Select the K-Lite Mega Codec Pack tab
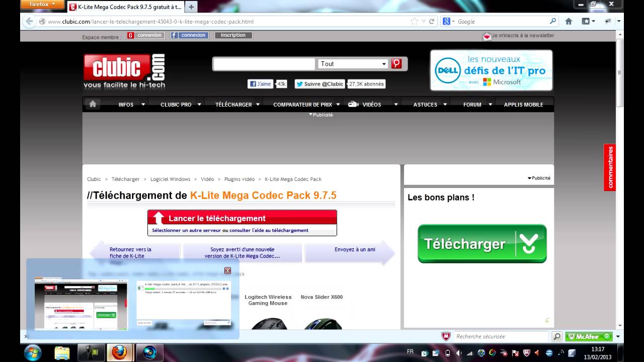The width and height of the screenshot is (644, 362). point(126,7)
